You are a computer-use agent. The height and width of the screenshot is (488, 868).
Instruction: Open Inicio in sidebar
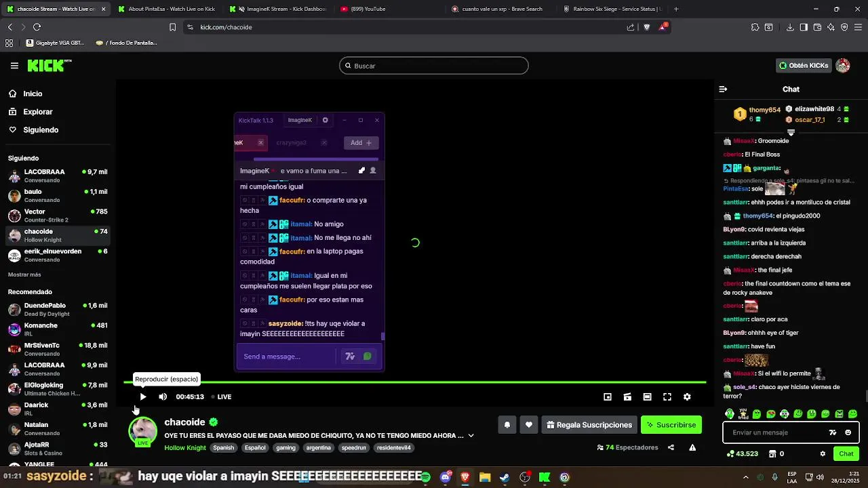[x=33, y=94]
